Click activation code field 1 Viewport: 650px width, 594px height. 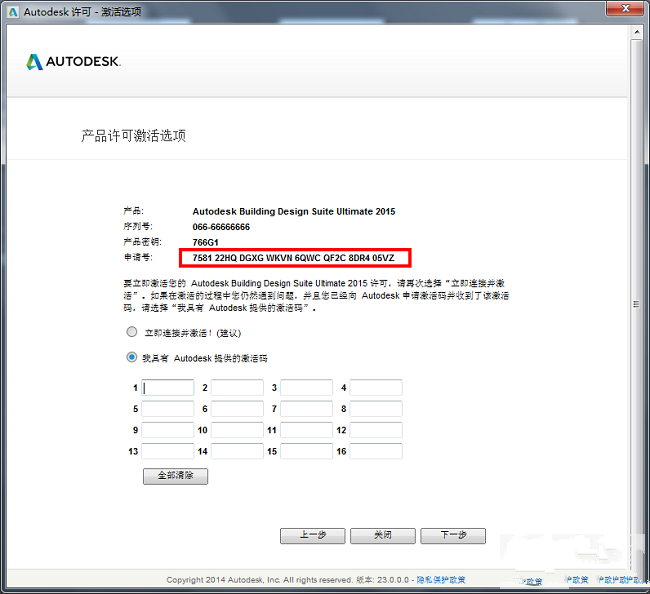coord(167,388)
